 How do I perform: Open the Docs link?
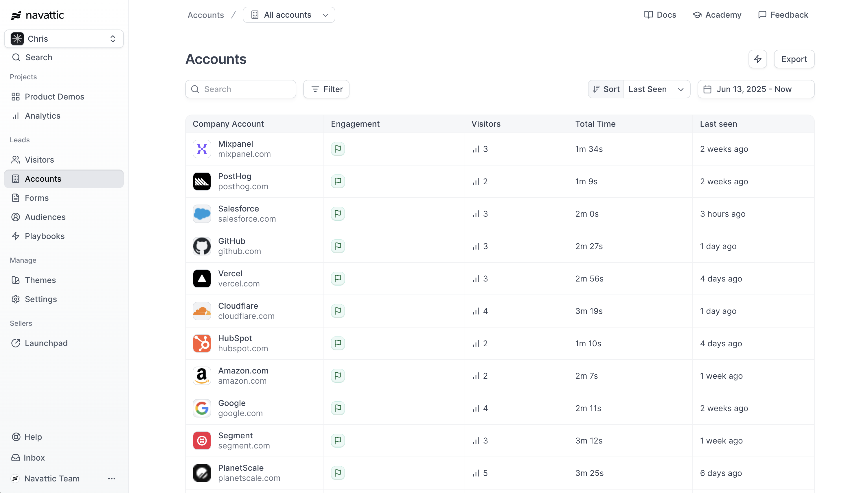[x=660, y=15]
